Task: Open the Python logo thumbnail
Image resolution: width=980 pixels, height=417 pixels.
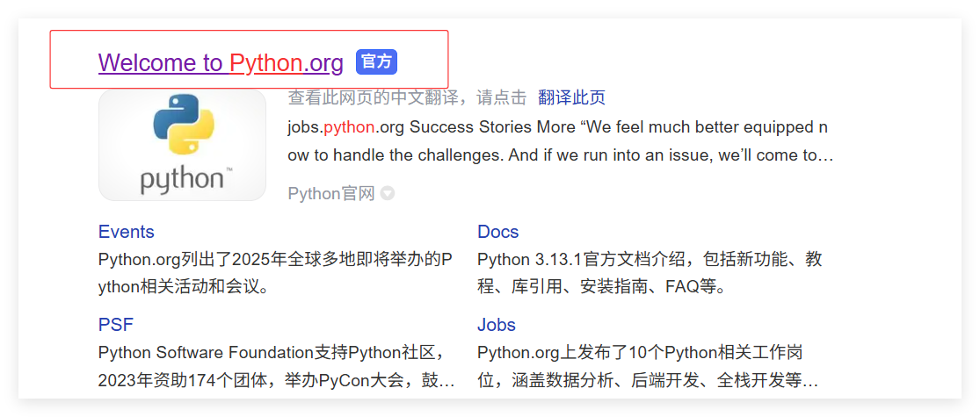Action: (x=182, y=144)
